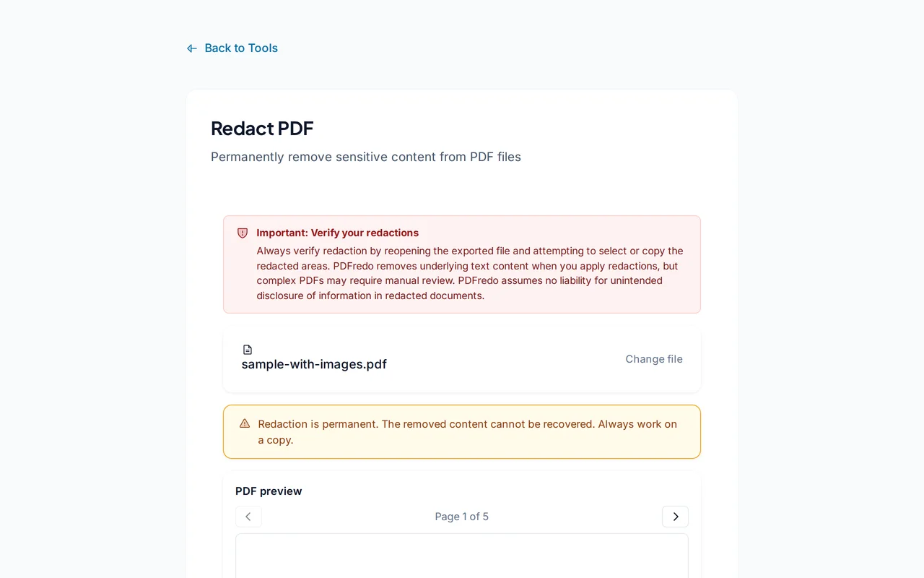Advance to page 2 using the right chevron

[675, 516]
